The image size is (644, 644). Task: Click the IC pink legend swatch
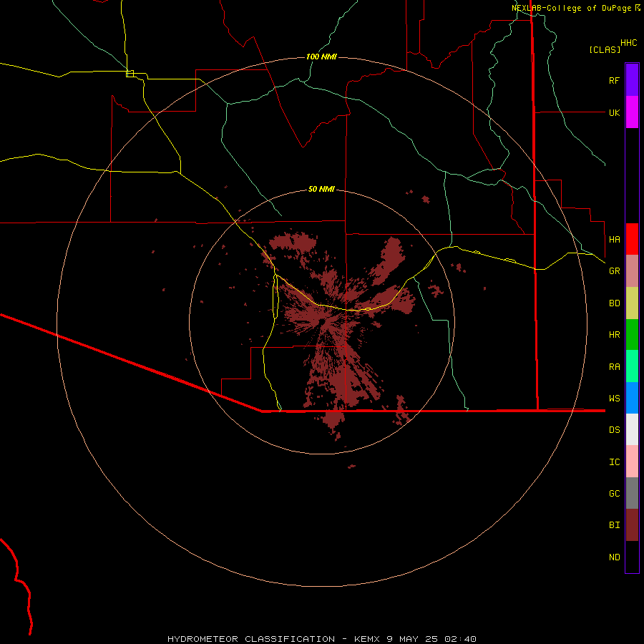(x=632, y=462)
